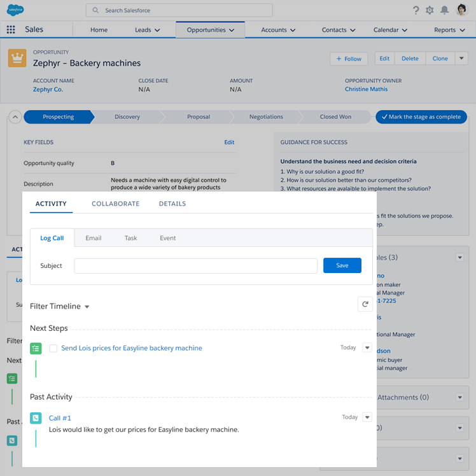Click the Edit button in header
The image size is (476, 476).
tap(384, 59)
